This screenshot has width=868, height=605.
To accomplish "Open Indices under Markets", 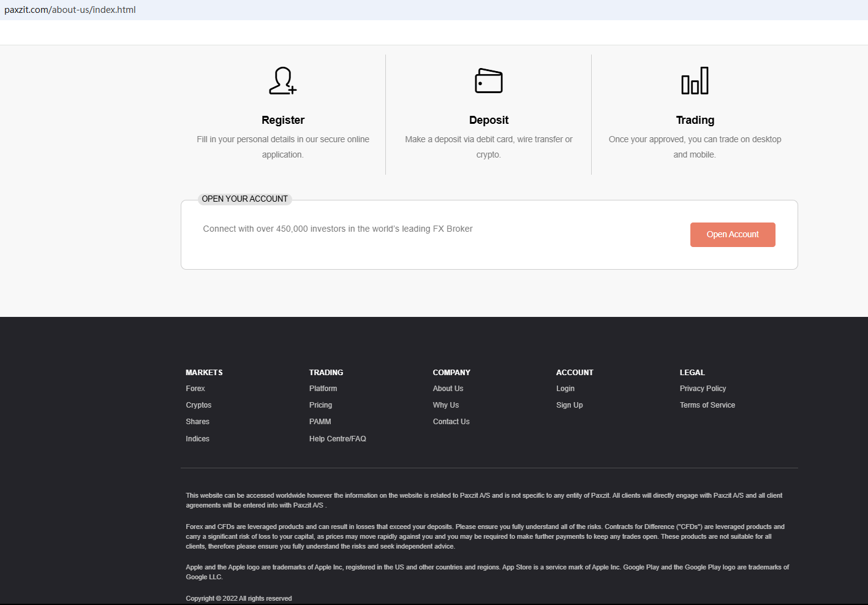I will [x=197, y=439].
